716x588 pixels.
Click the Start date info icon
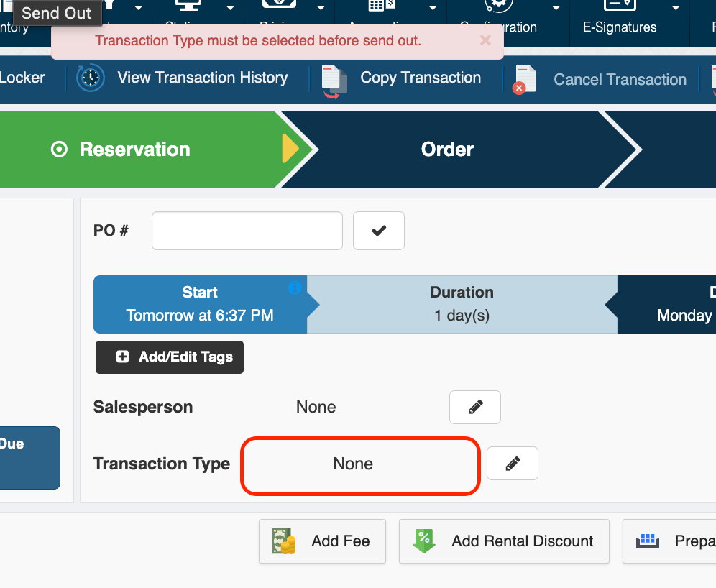click(x=294, y=288)
